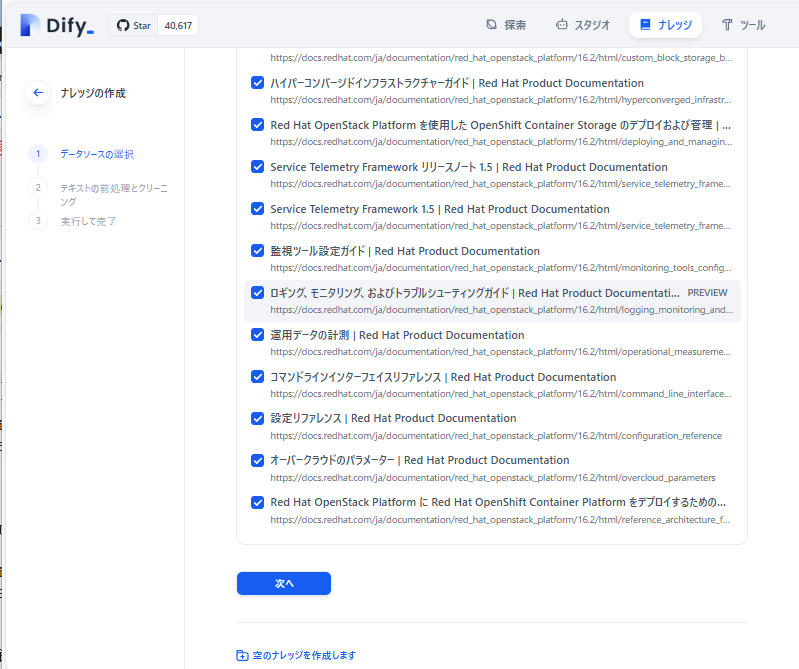Viewport: 799px width, 669px height.
Task: Click the Service Telemetry Framework リリースノート 1.5 title
Action: click(469, 167)
